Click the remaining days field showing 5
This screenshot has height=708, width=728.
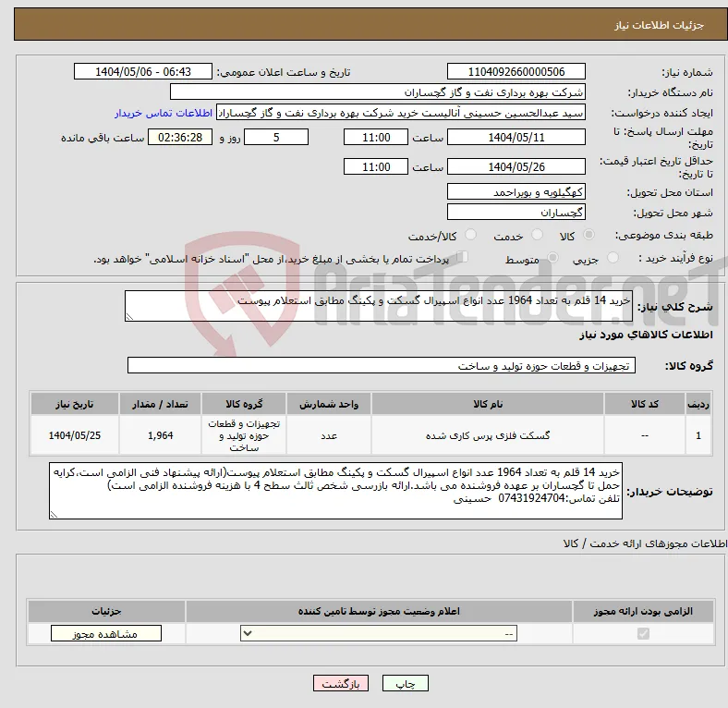click(276, 137)
